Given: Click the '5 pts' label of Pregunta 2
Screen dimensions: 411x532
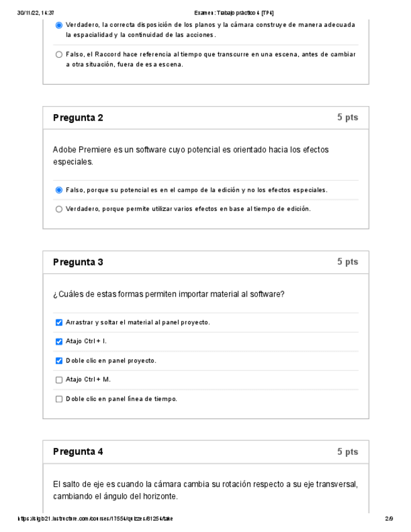Looking at the screenshot, I should tap(347, 118).
